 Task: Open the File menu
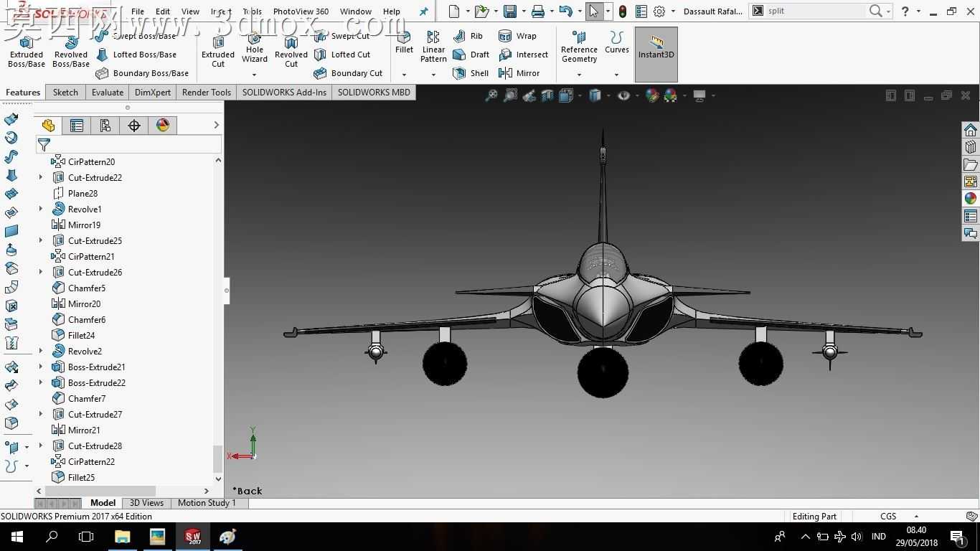point(138,11)
